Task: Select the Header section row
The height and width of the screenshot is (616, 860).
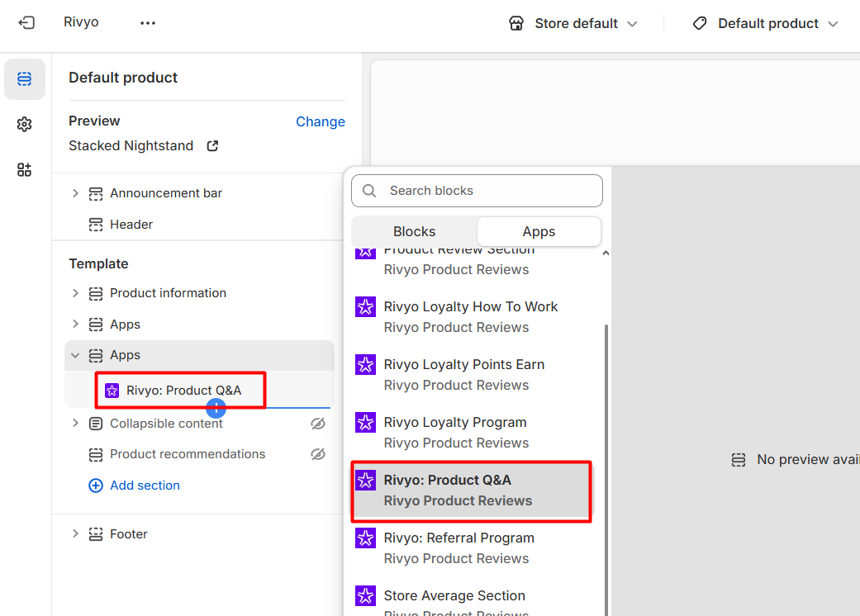Action: click(x=199, y=225)
